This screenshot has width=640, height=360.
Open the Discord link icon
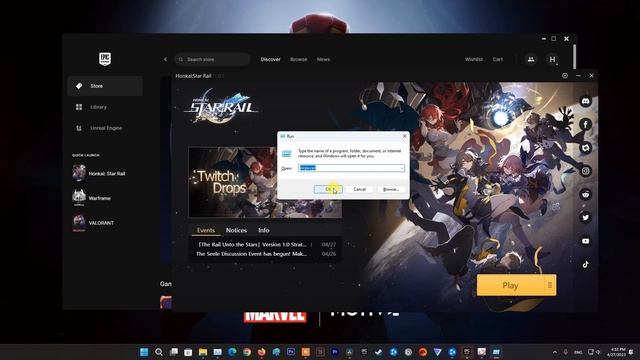pyautogui.click(x=586, y=101)
